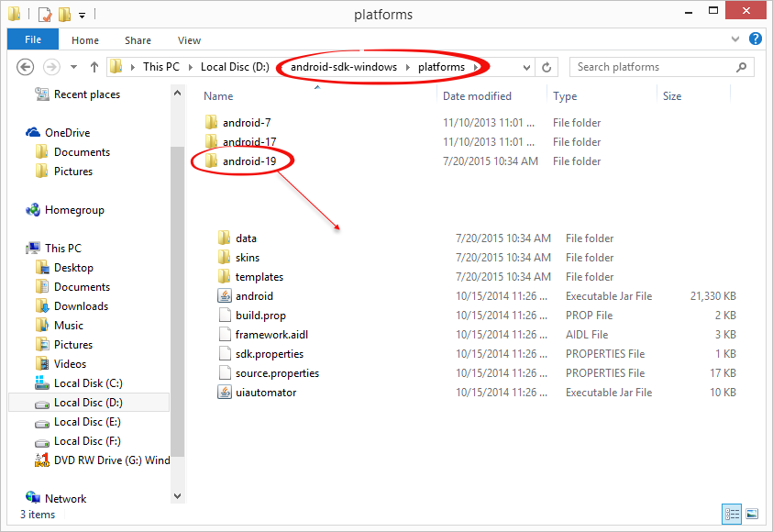The height and width of the screenshot is (532, 773).
Task: Select the android-19 folder
Action: click(248, 161)
